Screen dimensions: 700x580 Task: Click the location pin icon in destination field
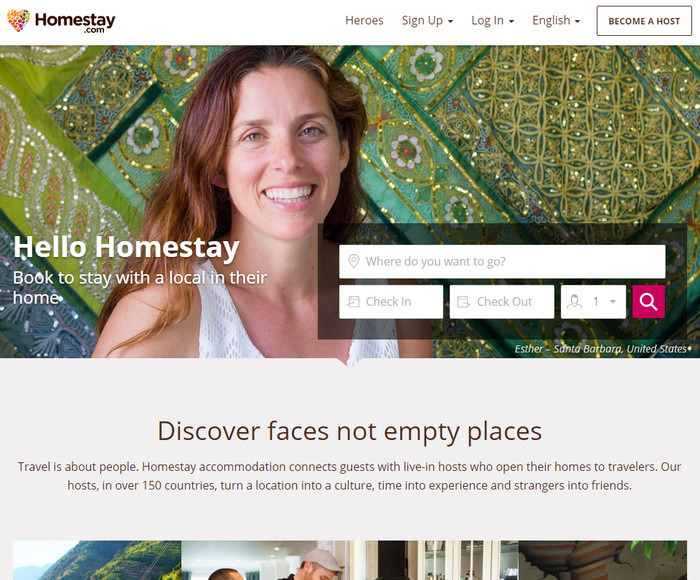pyautogui.click(x=354, y=261)
